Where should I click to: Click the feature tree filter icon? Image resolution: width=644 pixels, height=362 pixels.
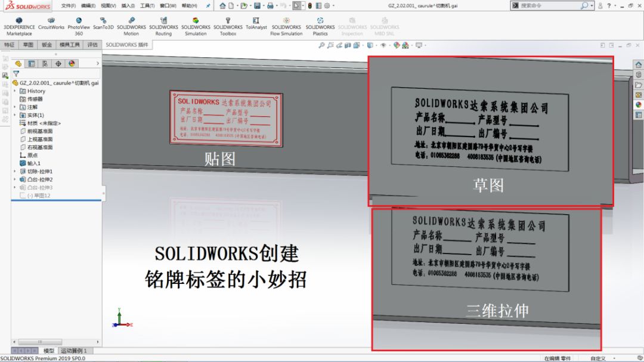coord(16,74)
